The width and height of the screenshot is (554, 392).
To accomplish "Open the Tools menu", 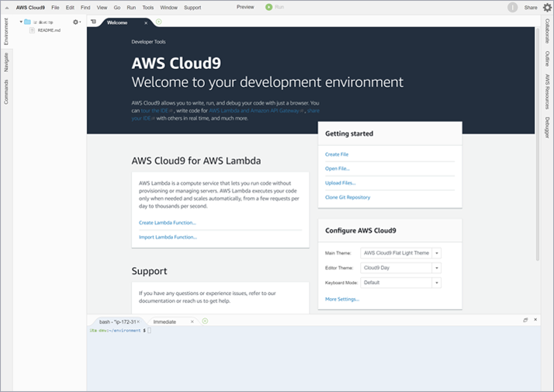I will click(148, 8).
